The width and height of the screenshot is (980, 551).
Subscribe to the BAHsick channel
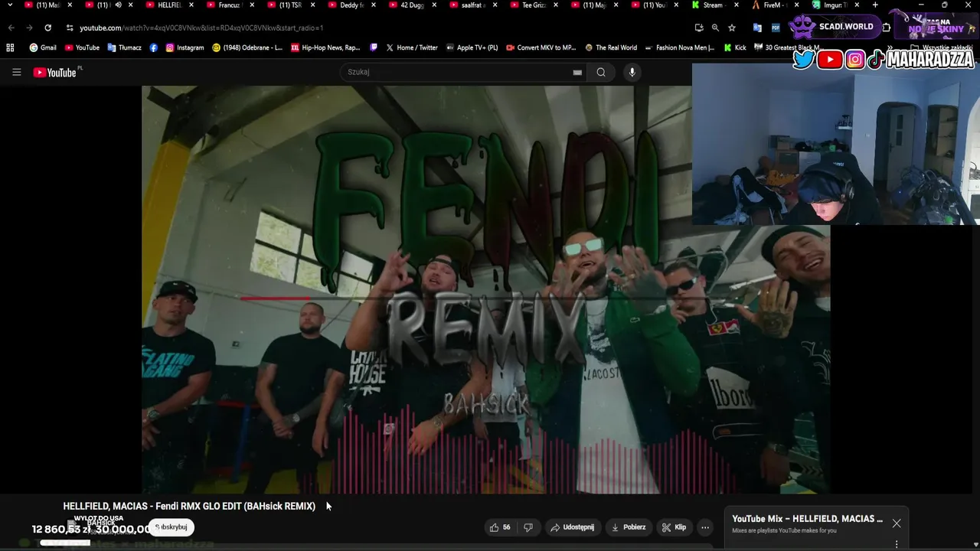[x=171, y=527]
